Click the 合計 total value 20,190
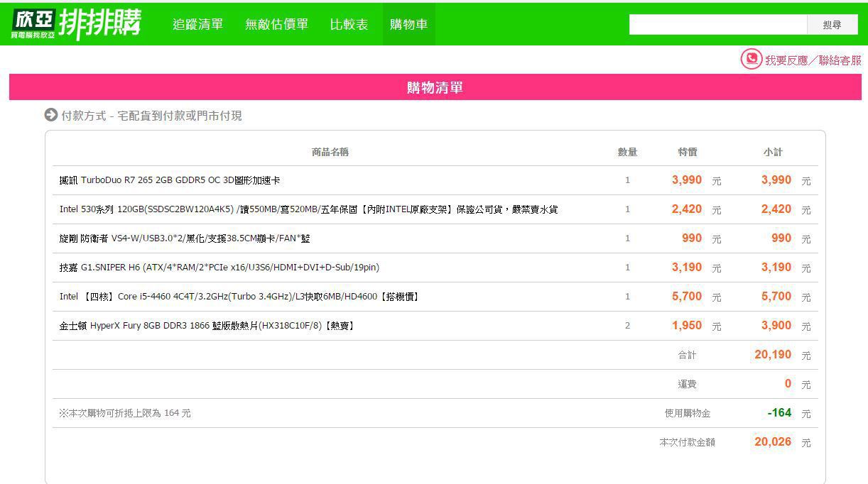This screenshot has width=868, height=484. pos(773,355)
